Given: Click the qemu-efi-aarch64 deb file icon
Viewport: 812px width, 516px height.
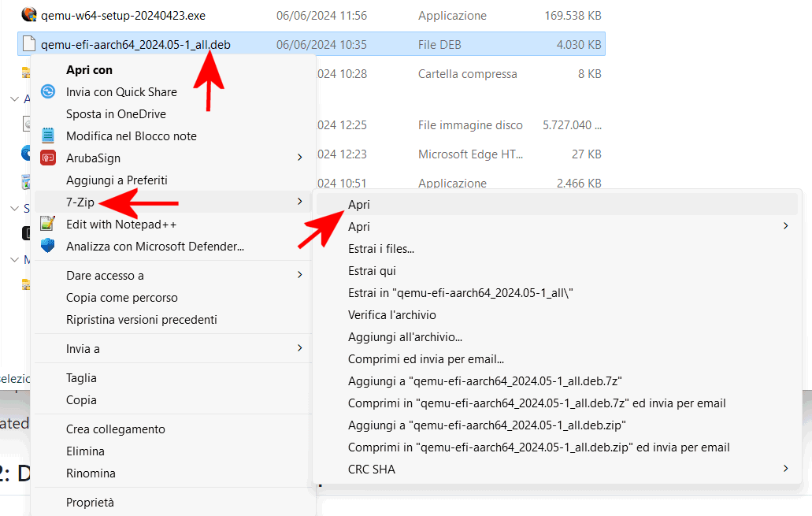Looking at the screenshot, I should coord(29,44).
